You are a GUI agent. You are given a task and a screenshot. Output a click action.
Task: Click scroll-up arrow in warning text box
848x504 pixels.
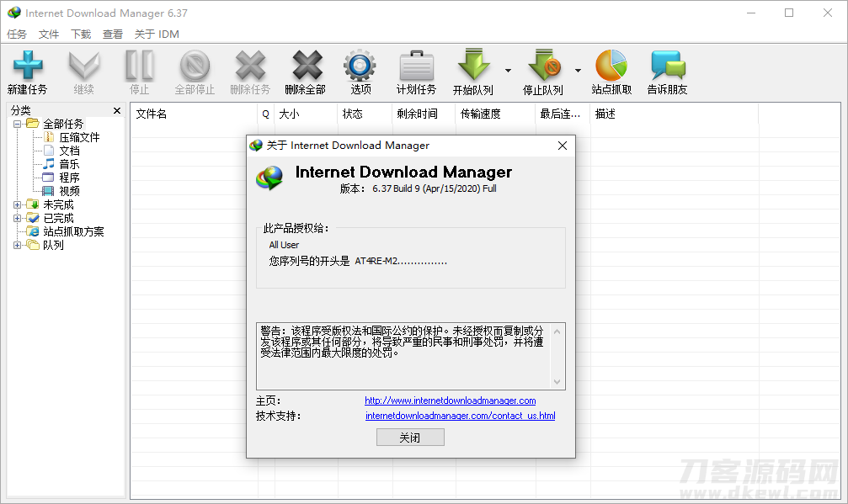click(557, 332)
